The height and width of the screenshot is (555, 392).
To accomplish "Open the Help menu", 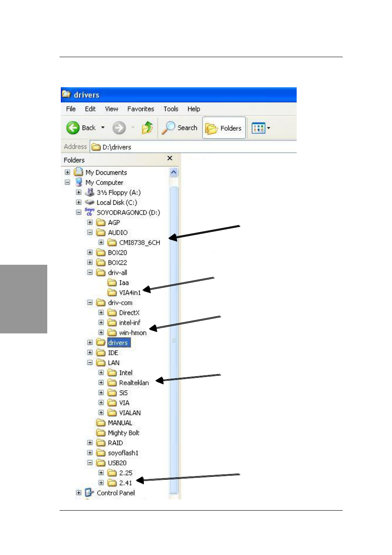I will tap(194, 109).
